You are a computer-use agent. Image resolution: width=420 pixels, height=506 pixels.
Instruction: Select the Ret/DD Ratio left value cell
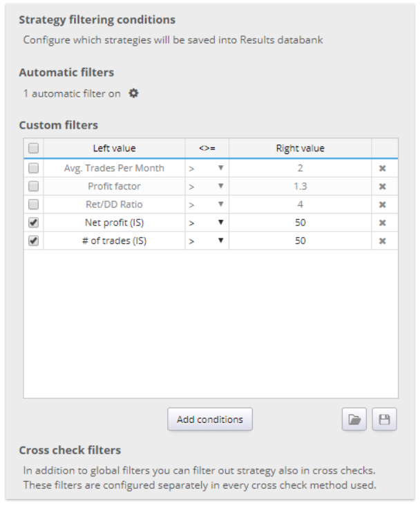[x=114, y=205]
